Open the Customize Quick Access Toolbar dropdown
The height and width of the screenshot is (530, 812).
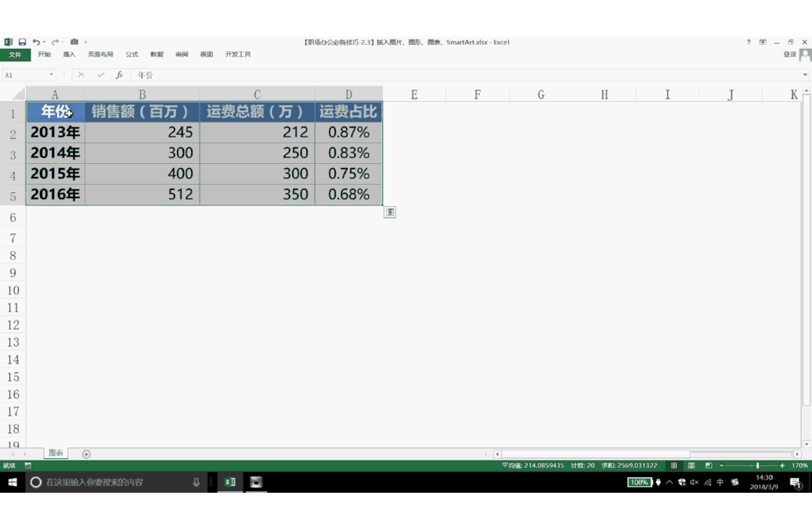(x=85, y=42)
